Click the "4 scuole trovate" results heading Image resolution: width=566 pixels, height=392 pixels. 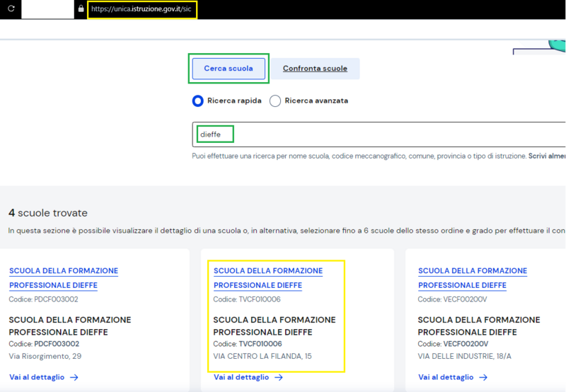click(x=48, y=213)
